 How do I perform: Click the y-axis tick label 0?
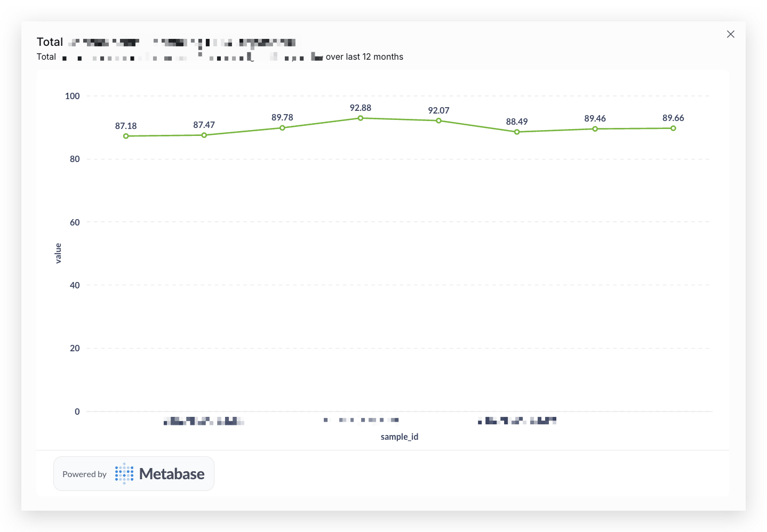pyautogui.click(x=77, y=412)
